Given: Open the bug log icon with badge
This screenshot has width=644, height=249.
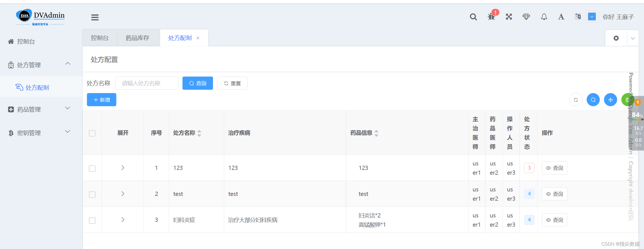Looking at the screenshot, I should coord(491,16).
